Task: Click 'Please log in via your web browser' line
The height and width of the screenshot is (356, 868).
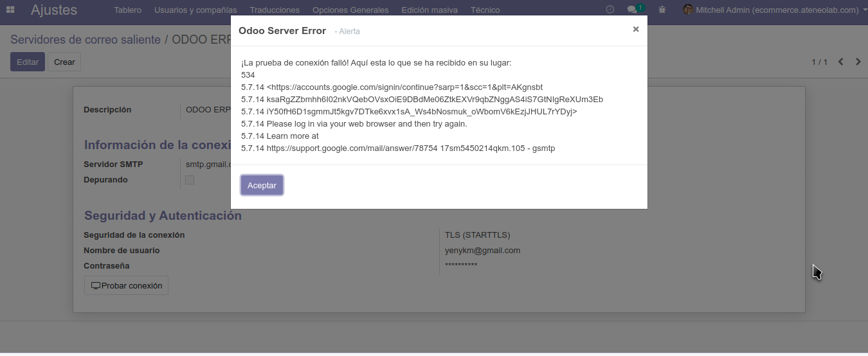Action: tap(354, 124)
